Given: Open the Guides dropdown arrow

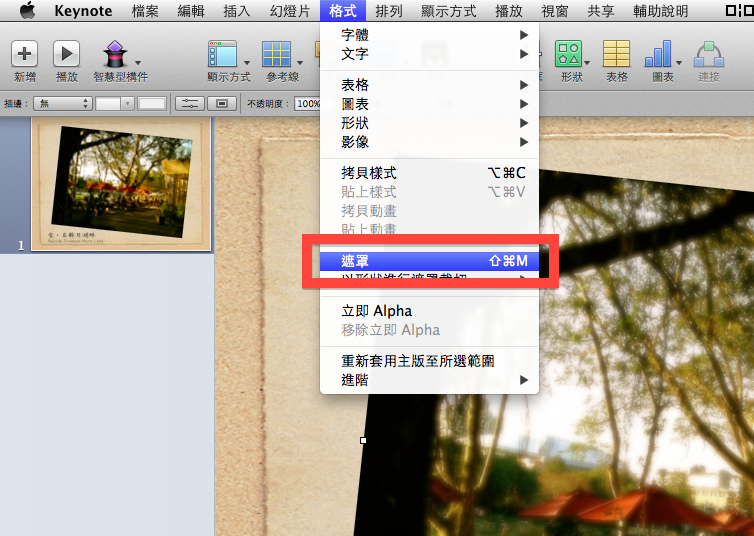Looking at the screenshot, I should click(300, 62).
